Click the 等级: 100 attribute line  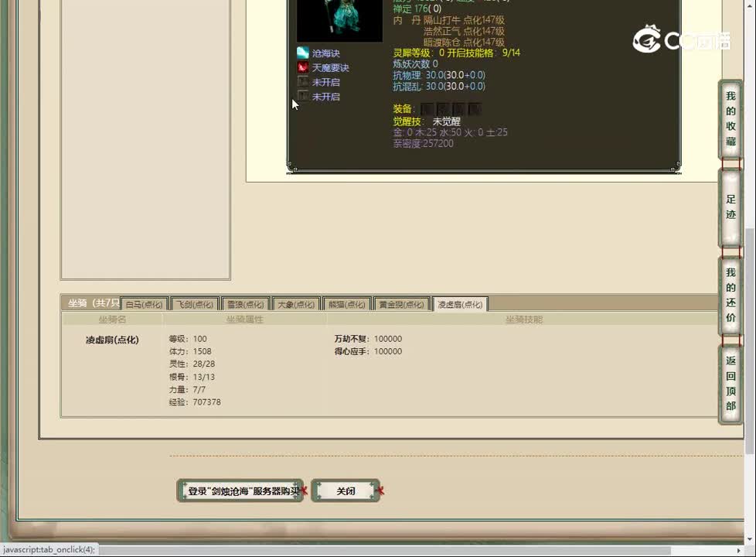pos(188,339)
